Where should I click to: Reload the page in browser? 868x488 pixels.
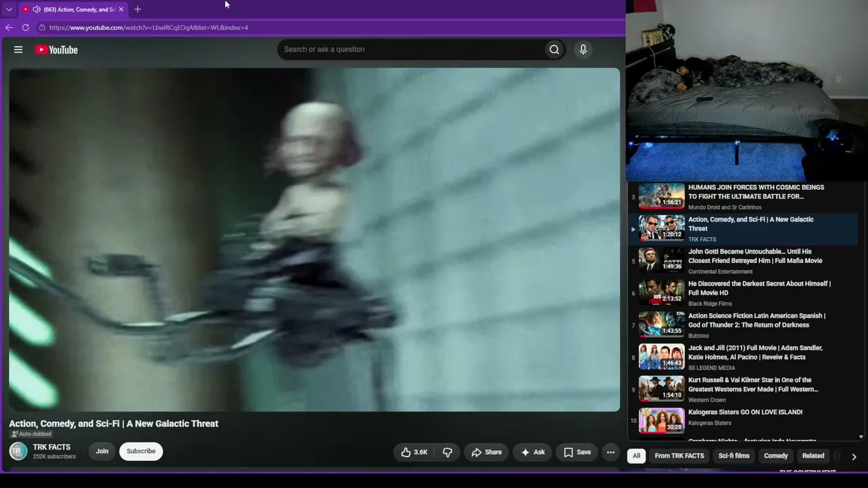pos(26,28)
